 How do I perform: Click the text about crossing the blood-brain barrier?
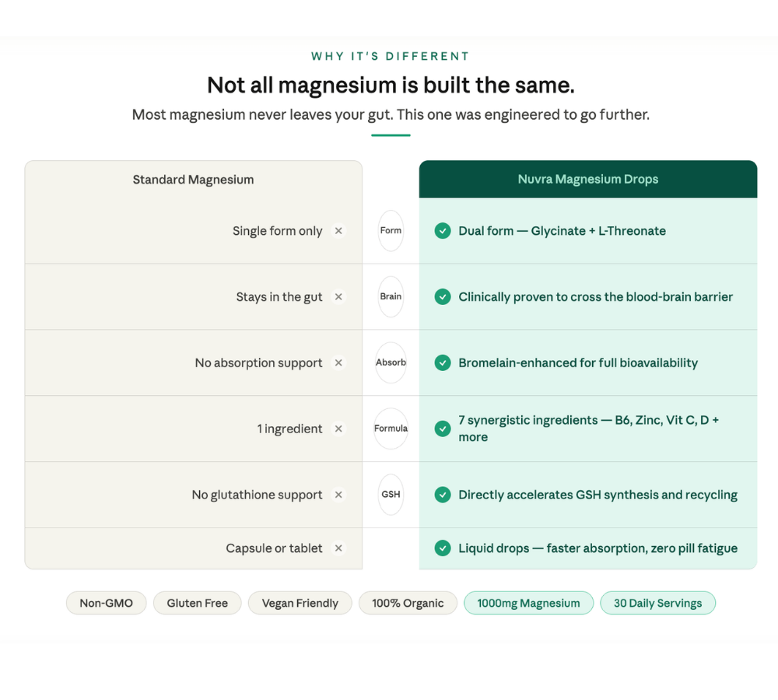pos(595,296)
